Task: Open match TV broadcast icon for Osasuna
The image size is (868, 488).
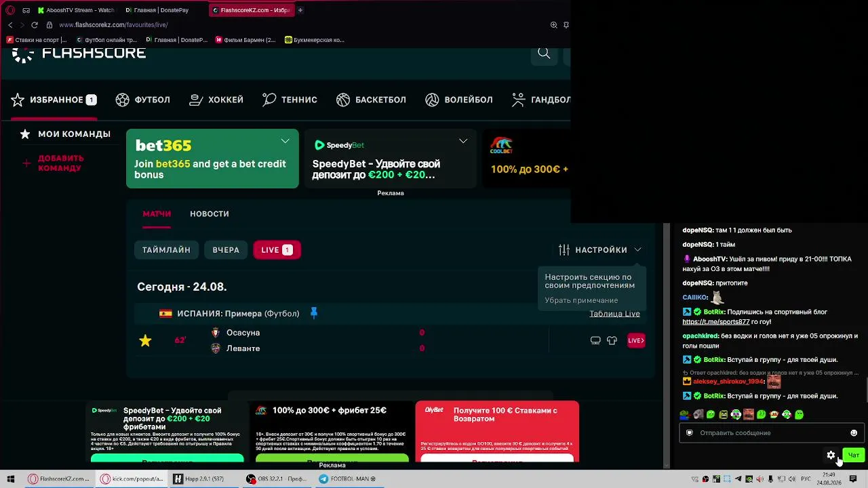Action: [595, 340]
